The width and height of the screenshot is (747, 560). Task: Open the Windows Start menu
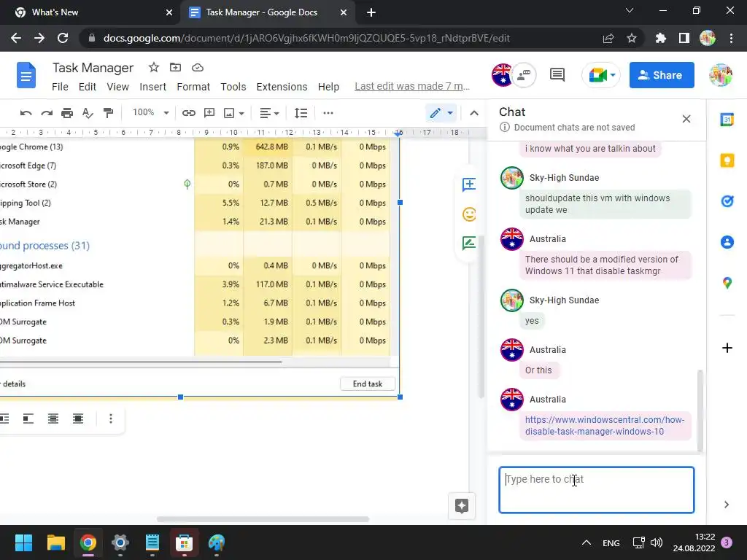click(x=23, y=542)
